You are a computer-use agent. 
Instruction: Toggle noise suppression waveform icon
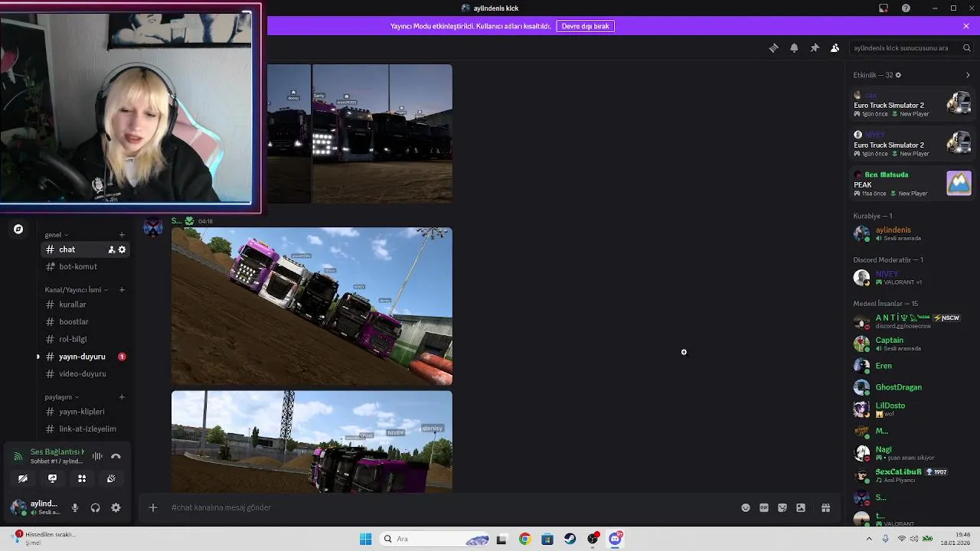tap(97, 456)
